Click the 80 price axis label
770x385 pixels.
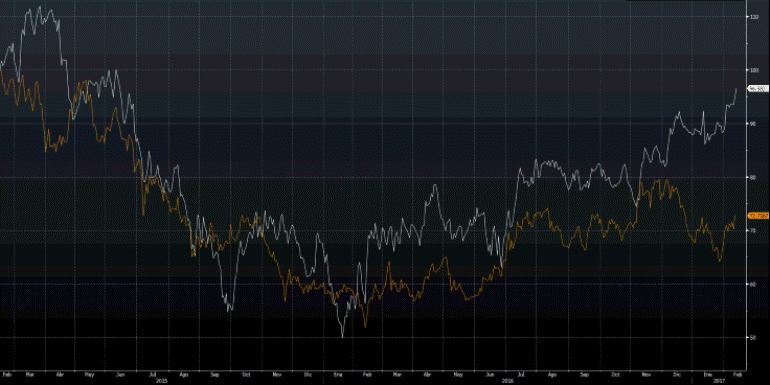752,177
